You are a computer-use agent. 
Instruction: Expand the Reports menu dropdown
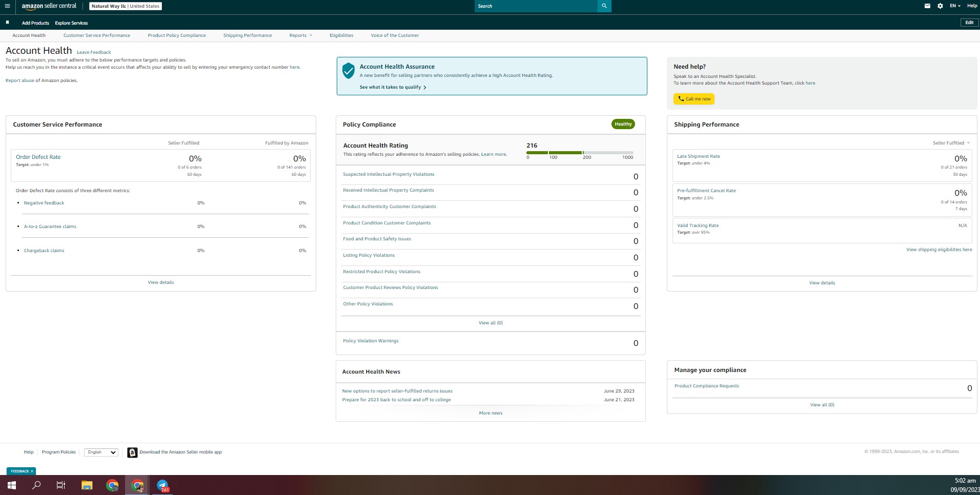300,35
